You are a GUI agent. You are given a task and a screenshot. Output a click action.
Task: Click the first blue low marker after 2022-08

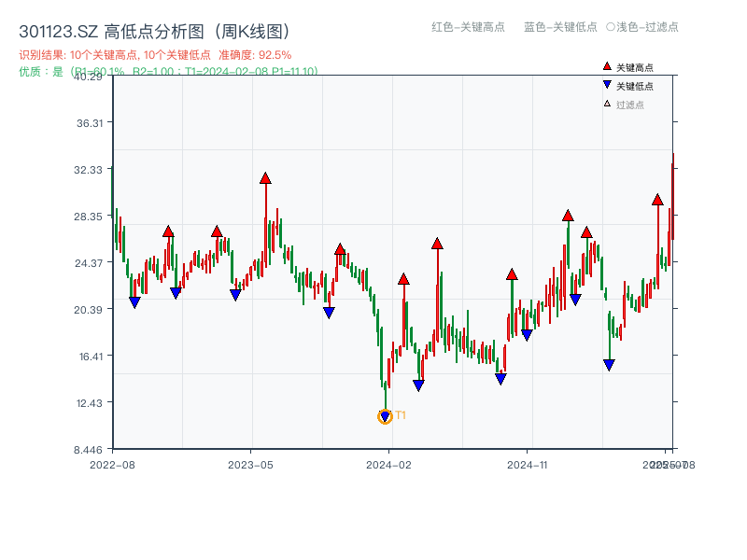[x=134, y=301]
